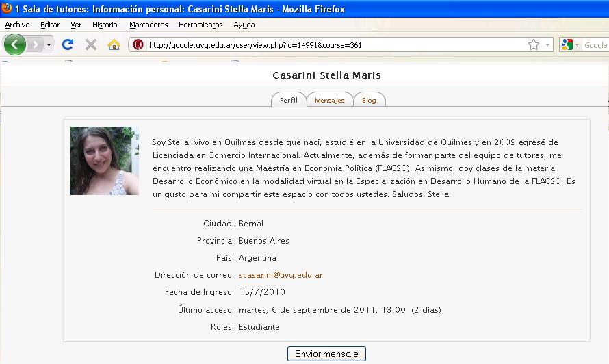Viewport: 609px width, 364px height.
Task: Click the Provincia value Buenos Aires
Action: click(x=263, y=241)
